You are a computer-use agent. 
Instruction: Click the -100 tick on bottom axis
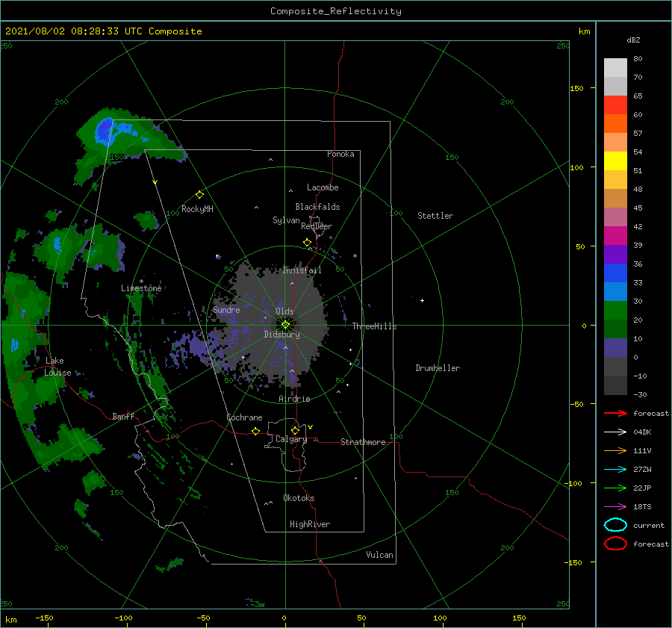tap(123, 618)
